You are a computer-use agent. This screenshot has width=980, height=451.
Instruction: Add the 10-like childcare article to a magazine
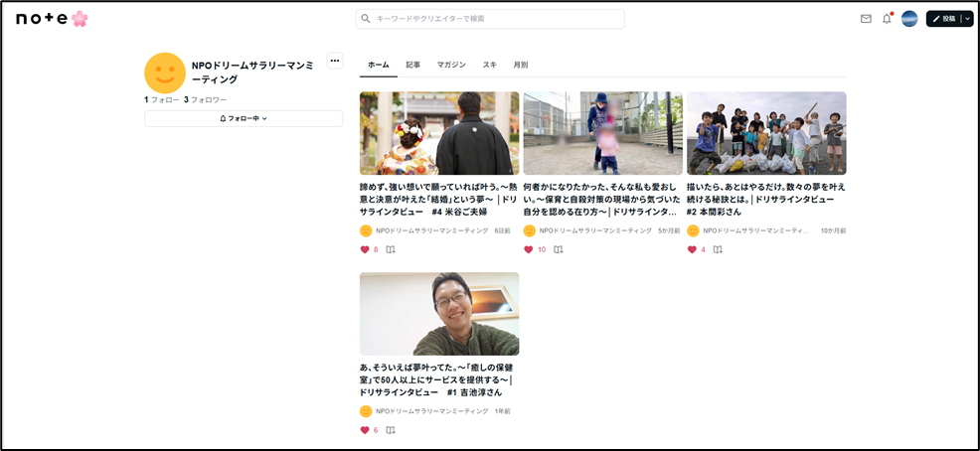point(559,249)
